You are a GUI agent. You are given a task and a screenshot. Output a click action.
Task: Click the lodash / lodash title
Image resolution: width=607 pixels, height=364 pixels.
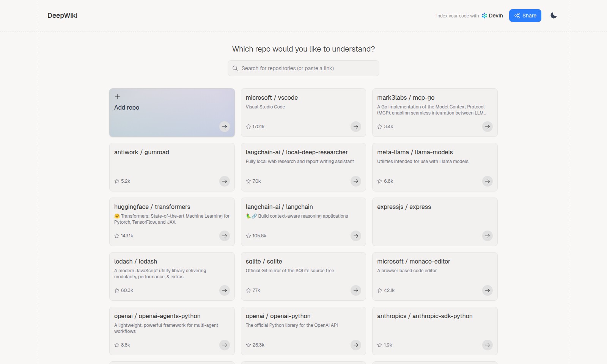point(135,261)
